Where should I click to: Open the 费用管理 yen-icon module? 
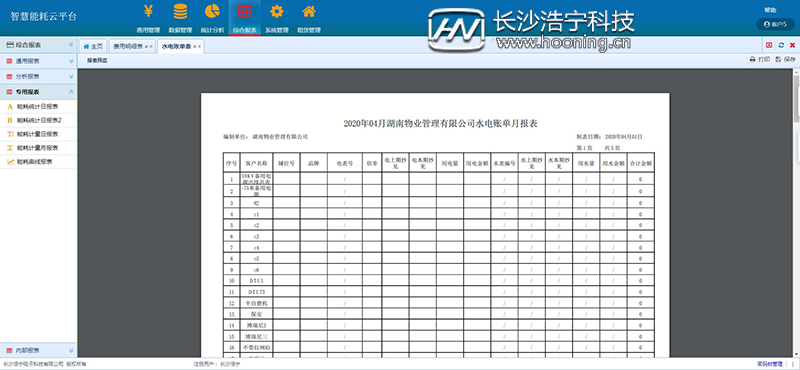(148, 18)
